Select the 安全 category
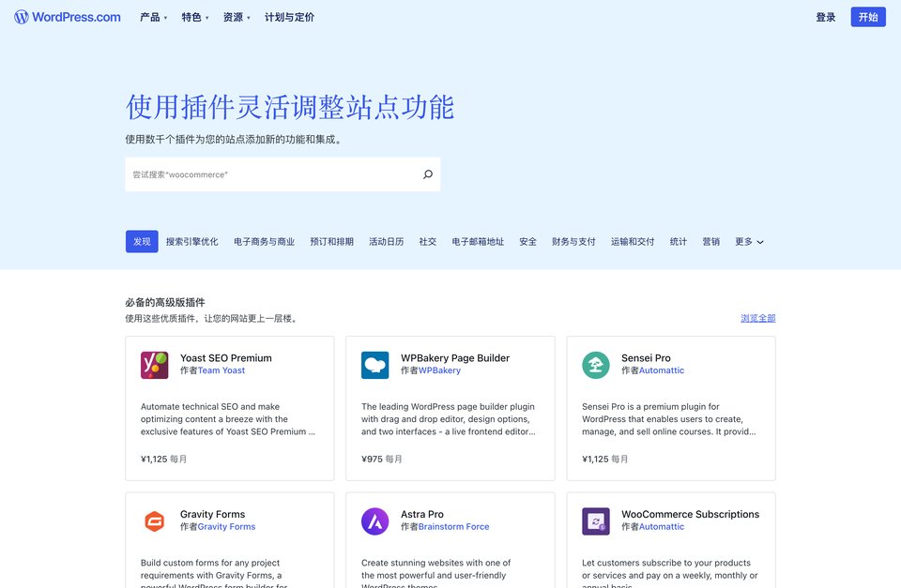The height and width of the screenshot is (588, 901). click(x=527, y=242)
